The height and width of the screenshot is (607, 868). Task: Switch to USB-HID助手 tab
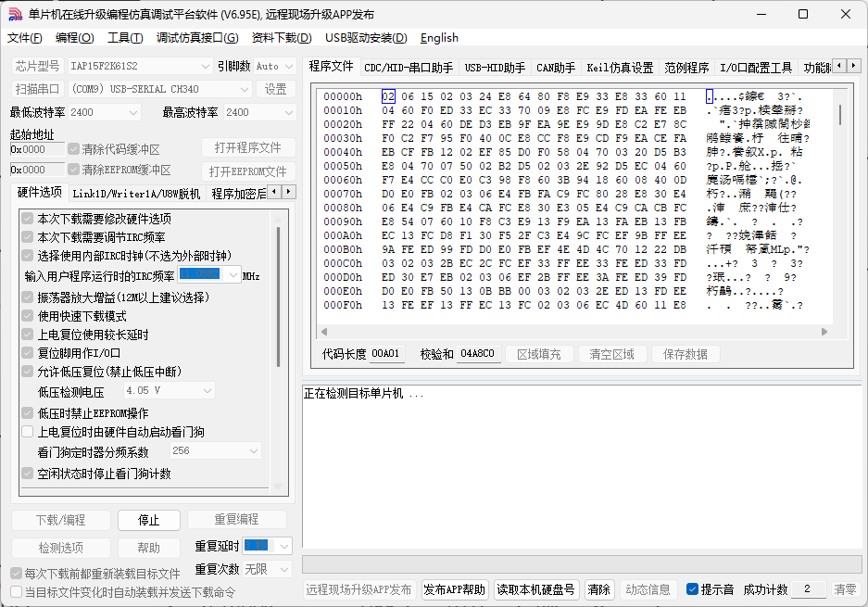tap(495, 68)
